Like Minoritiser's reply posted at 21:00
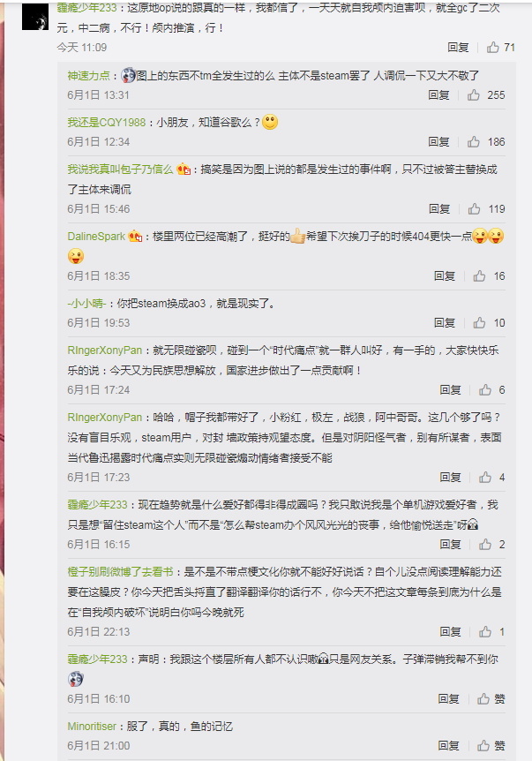The image size is (532, 761). pos(491,745)
